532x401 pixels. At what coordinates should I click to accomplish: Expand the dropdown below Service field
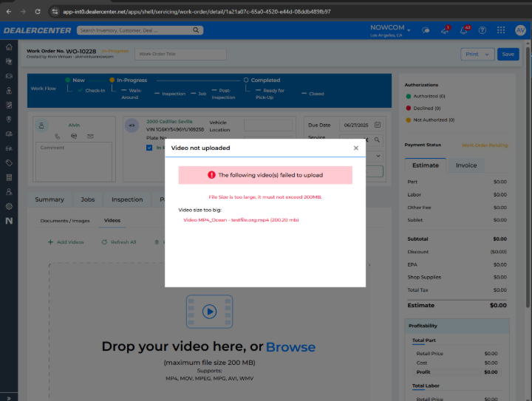[x=378, y=156]
